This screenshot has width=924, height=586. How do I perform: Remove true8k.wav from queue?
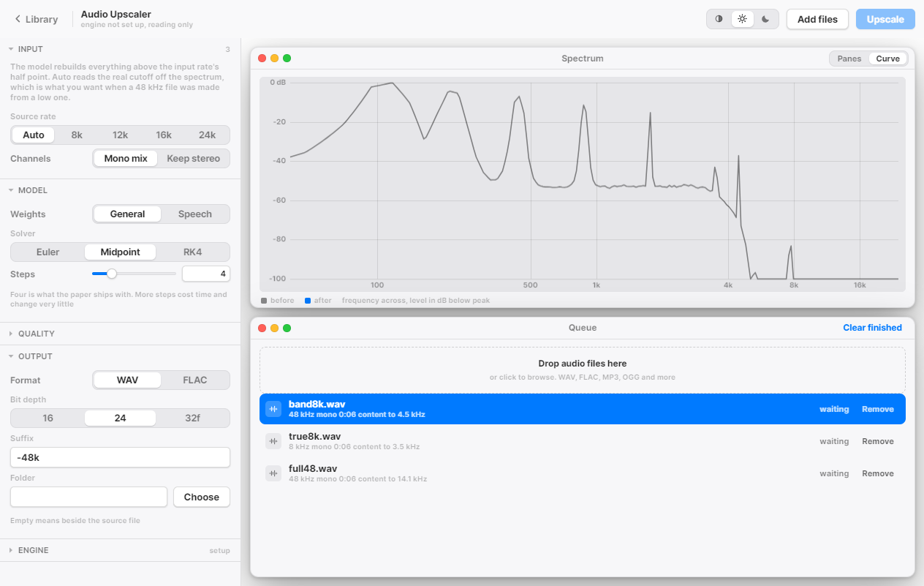click(878, 441)
